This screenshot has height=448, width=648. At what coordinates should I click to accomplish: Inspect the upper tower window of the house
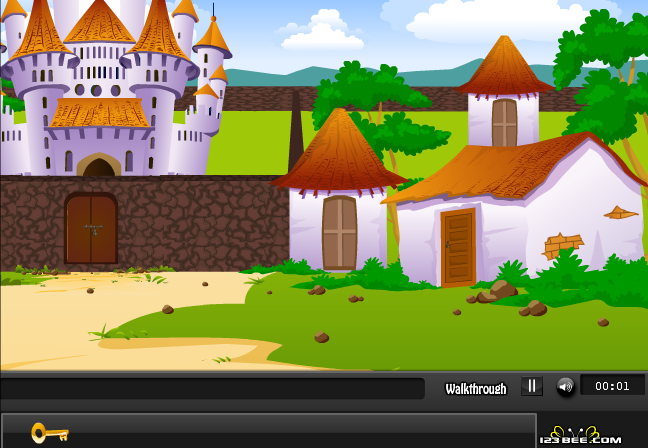click(x=504, y=122)
